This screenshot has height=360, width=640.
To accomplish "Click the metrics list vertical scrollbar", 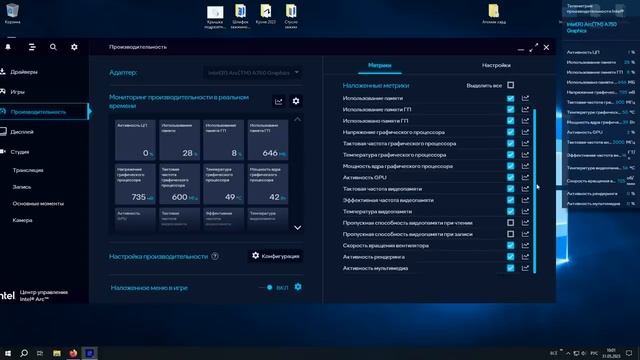I will (x=535, y=191).
